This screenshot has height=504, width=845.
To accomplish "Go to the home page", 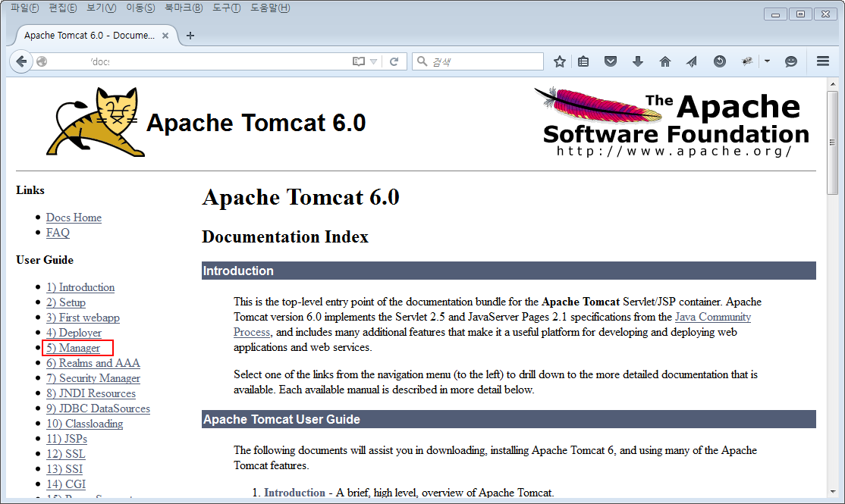I will [665, 61].
